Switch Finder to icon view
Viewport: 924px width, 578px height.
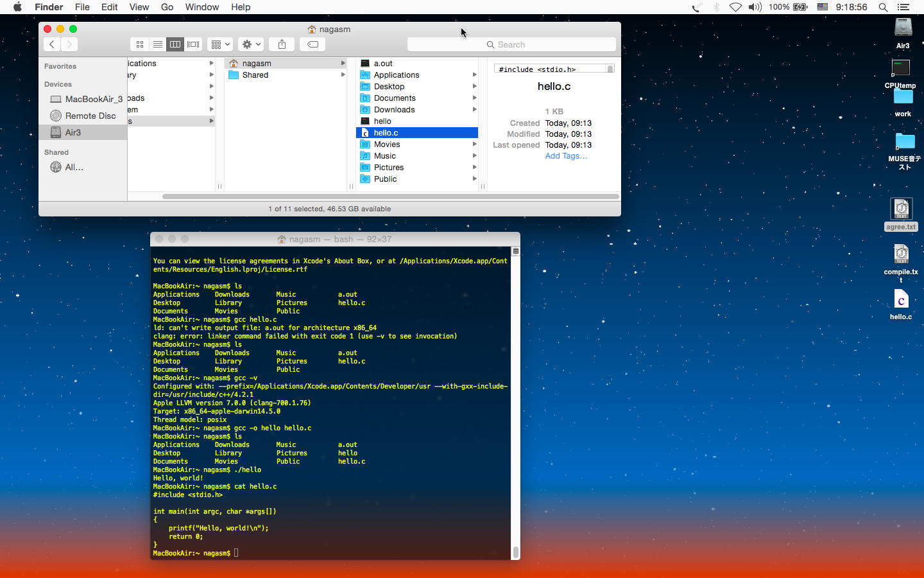click(x=139, y=44)
